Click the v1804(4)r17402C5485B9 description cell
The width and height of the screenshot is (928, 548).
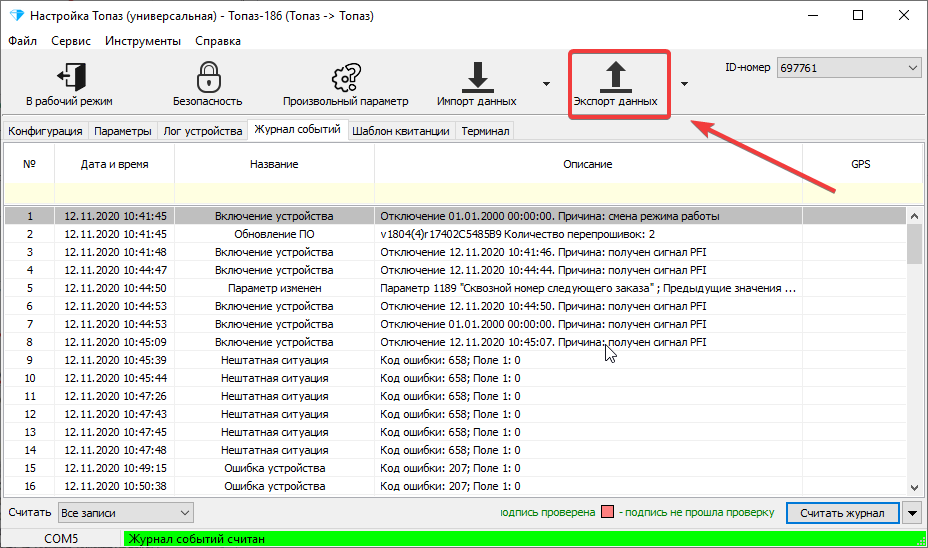tap(588, 234)
